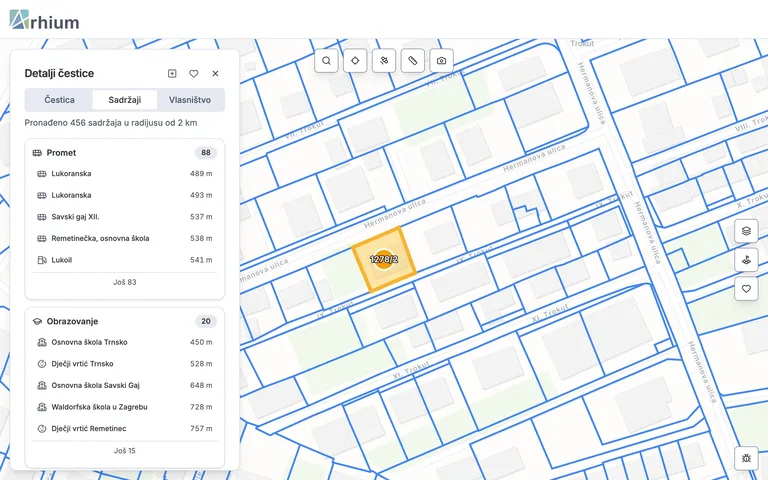Viewport: 768px width, 480px height.
Task: Click the highlighted parcel 1278/2 on map
Action: [x=384, y=260]
